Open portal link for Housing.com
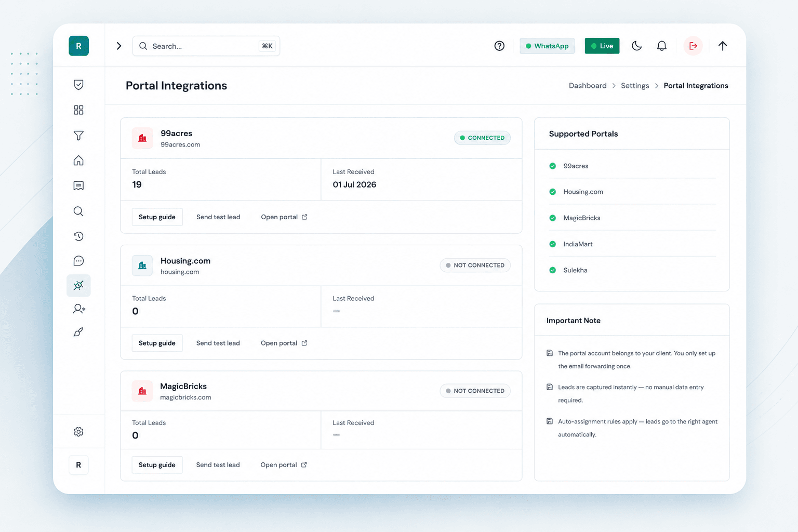 (x=284, y=343)
